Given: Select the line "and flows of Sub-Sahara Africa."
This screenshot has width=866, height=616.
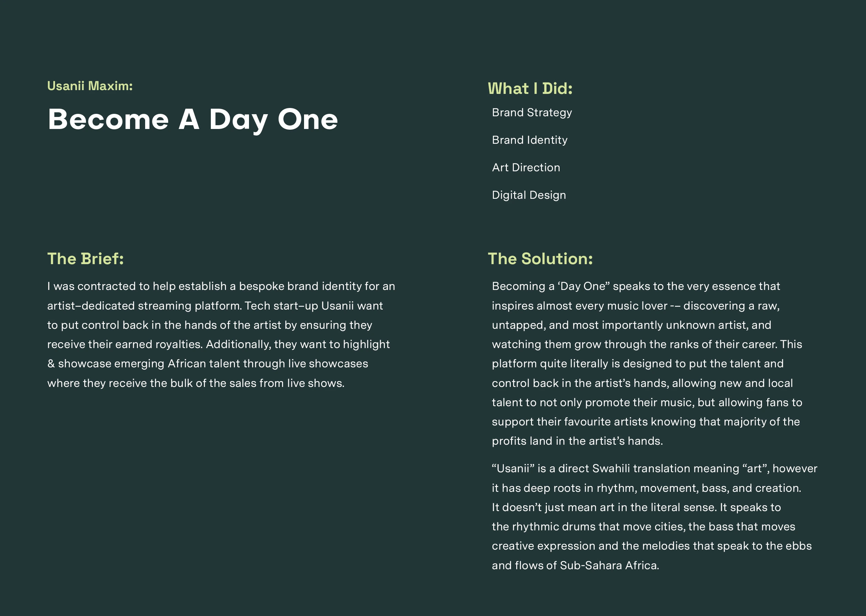Looking at the screenshot, I should tap(575, 565).
